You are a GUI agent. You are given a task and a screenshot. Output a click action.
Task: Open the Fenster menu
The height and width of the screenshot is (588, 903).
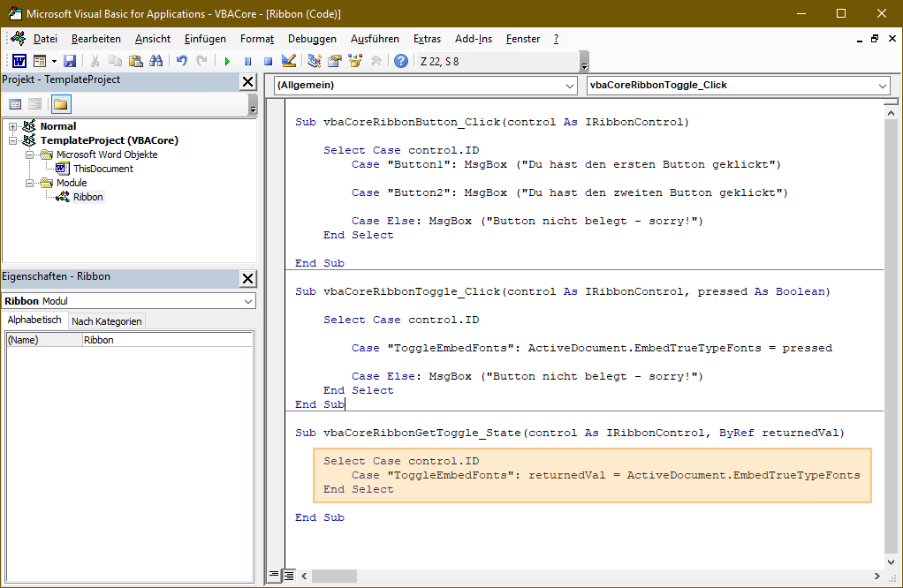pyautogui.click(x=523, y=39)
